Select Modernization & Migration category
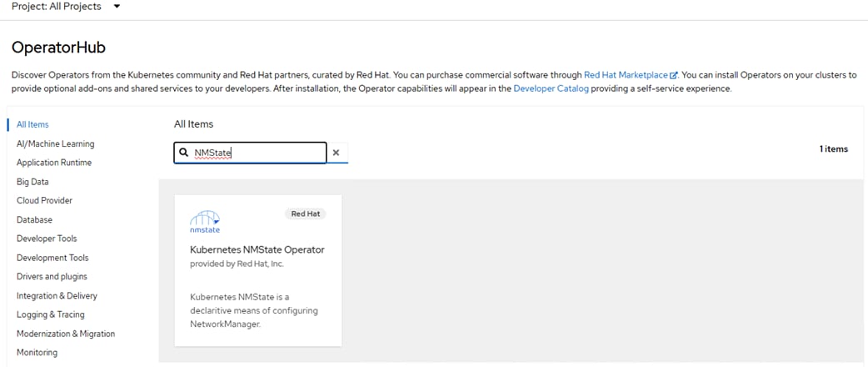The height and width of the screenshot is (367, 868). [66, 334]
